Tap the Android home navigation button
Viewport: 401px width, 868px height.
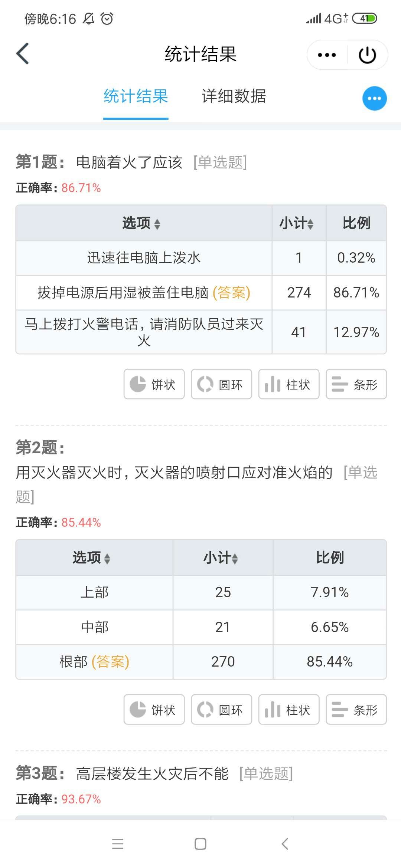200,844
